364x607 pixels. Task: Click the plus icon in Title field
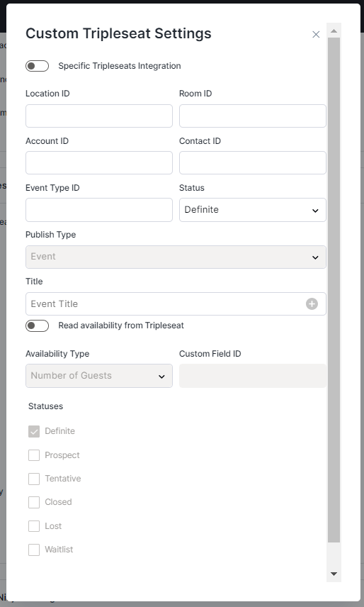tap(312, 304)
